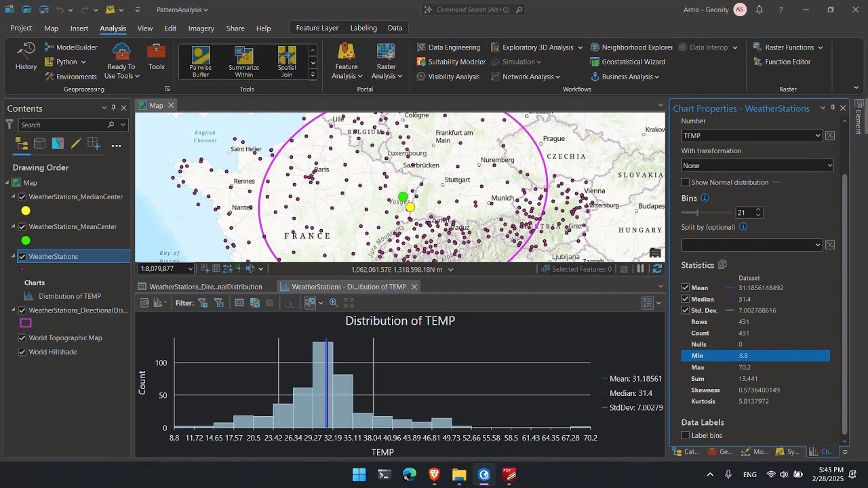This screenshot has height=488, width=868.
Task: Toggle visibility of the WeatherStations_MeanCenter layer
Action: pos(22,227)
